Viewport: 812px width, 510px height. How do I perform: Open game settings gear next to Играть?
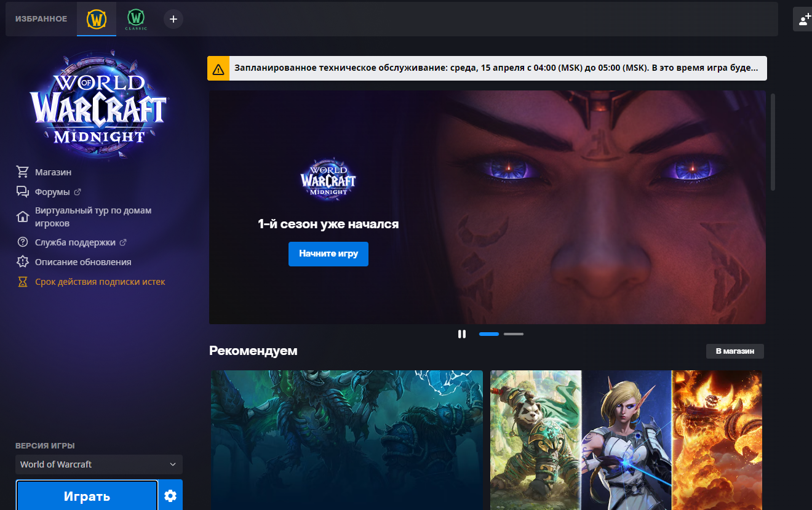[170, 496]
